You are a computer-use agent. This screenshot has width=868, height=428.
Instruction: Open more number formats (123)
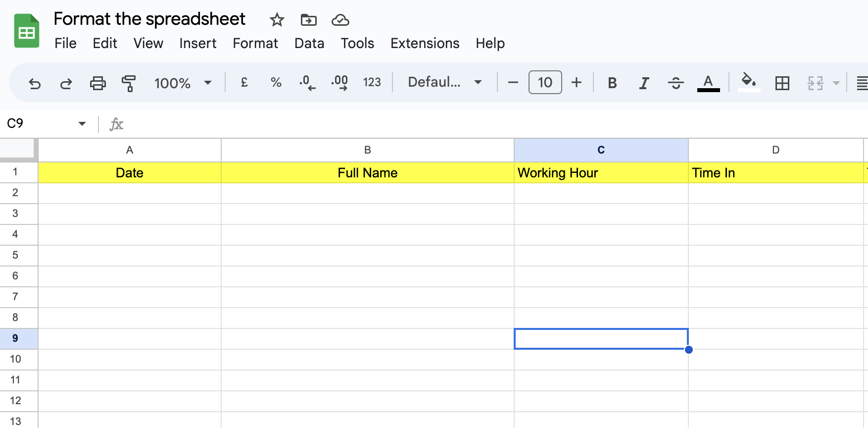(372, 82)
